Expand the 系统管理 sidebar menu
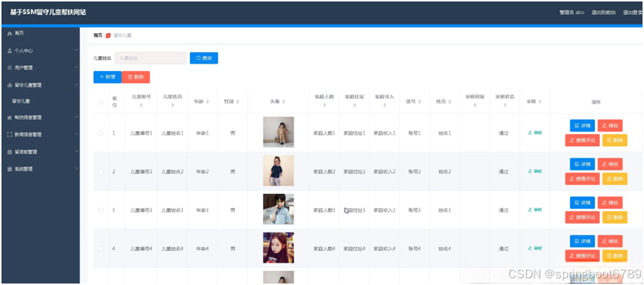This screenshot has width=644, height=285. pos(40,169)
